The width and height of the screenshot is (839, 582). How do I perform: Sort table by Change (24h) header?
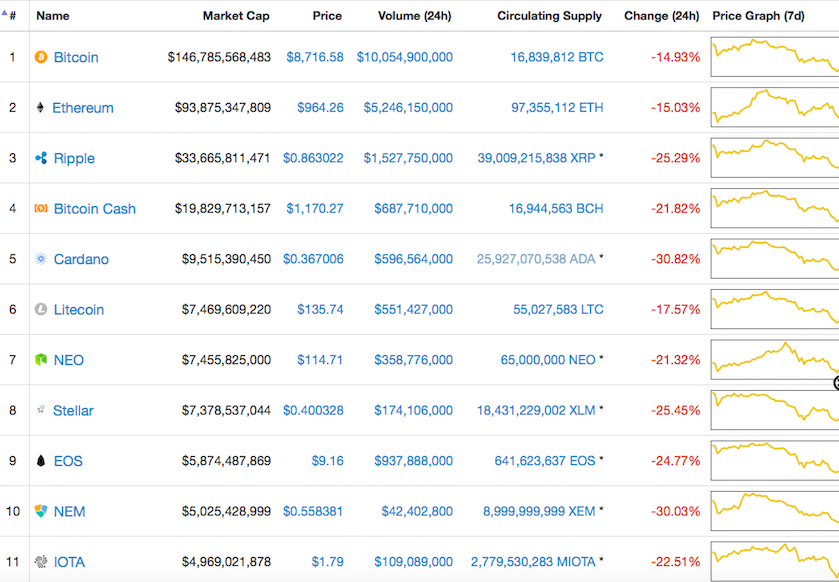tap(661, 16)
